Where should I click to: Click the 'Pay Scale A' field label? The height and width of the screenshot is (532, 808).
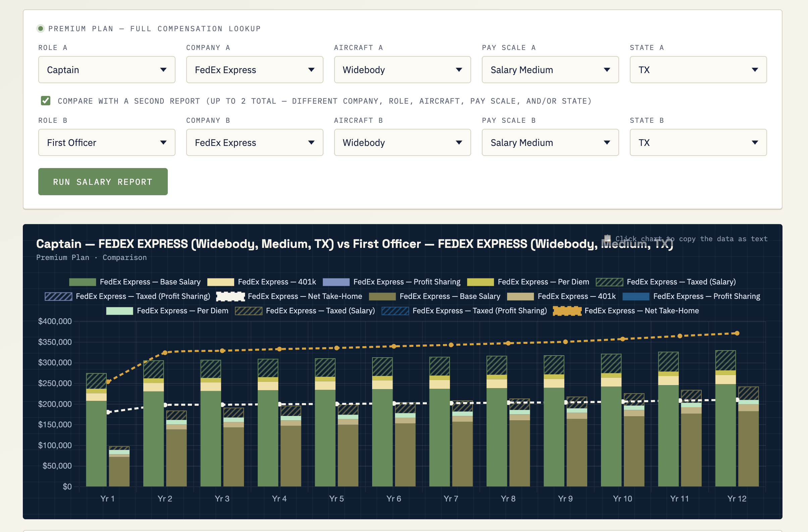point(509,48)
